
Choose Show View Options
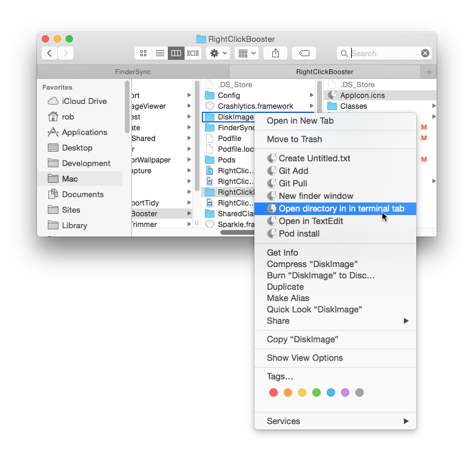335,358
